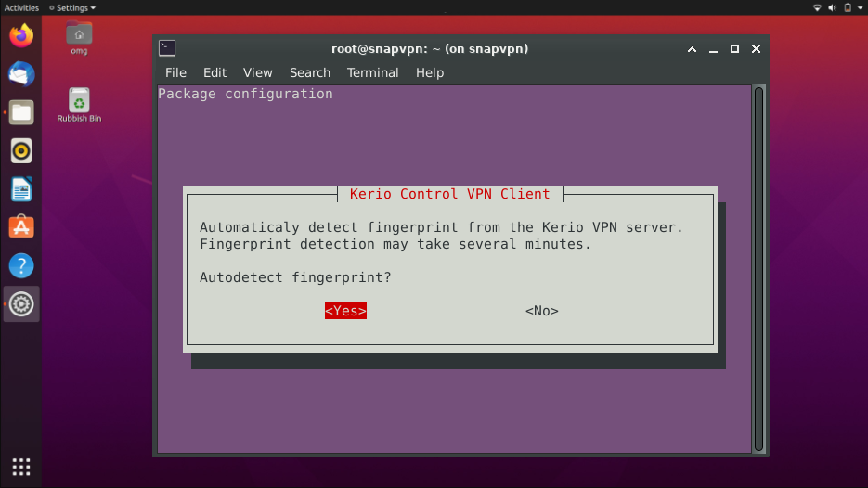Screen dimensions: 868x488
Task: Select the omg home folder on desktop
Action: pyautogui.click(x=79, y=38)
